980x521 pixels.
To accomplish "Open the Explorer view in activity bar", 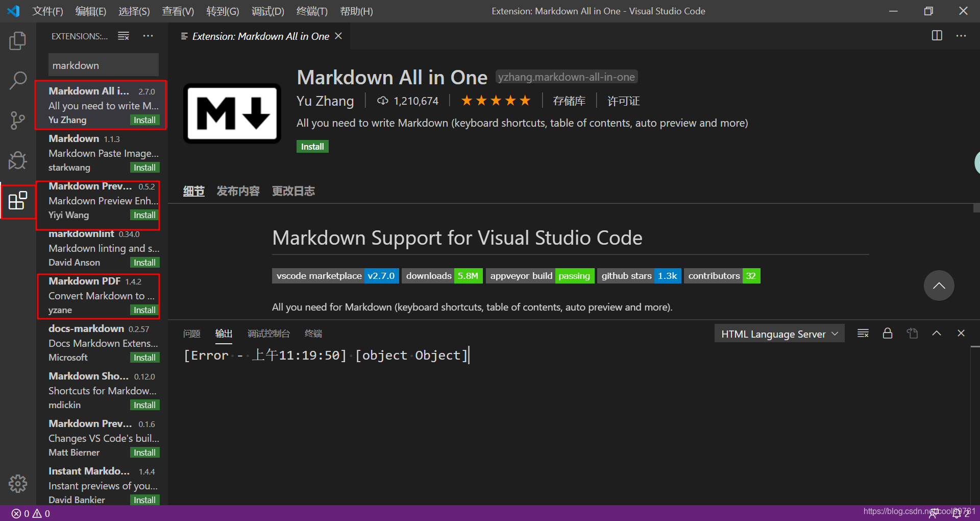I will [18, 41].
